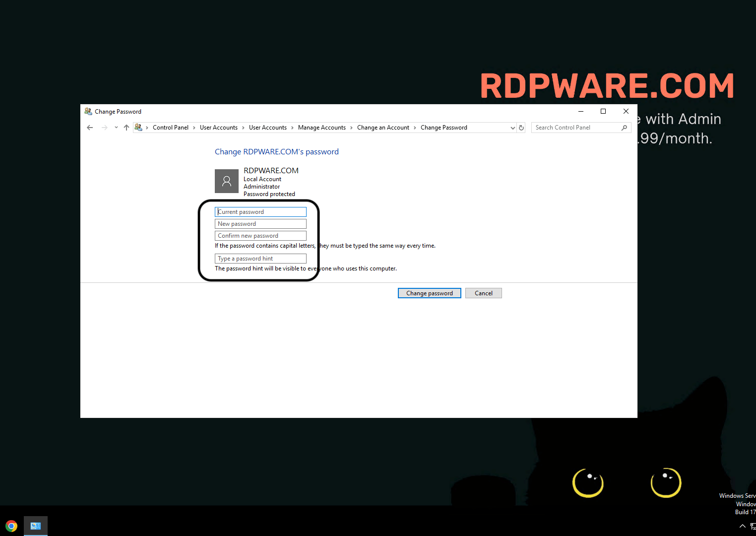Expand chevron after Manage Accounts breadcrumb
The image size is (756, 536).
(x=351, y=128)
